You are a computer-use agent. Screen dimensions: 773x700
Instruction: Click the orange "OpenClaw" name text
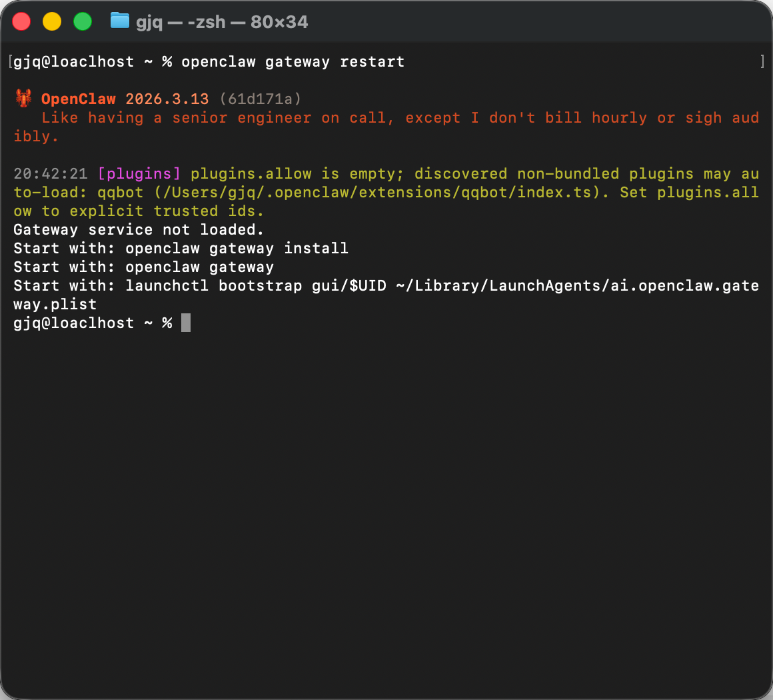[x=79, y=99]
